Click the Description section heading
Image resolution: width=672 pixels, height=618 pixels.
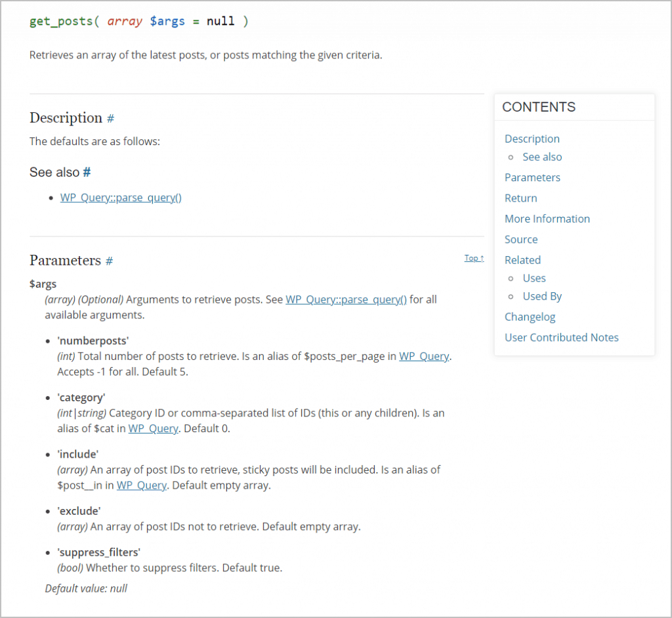pos(66,118)
